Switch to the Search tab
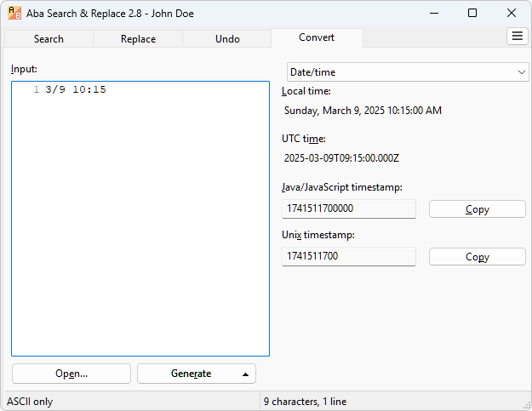The height and width of the screenshot is (411, 532). [49, 39]
